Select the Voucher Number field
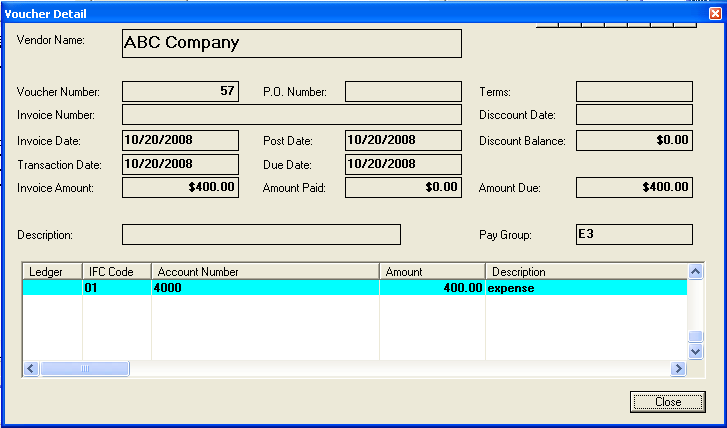 tap(180, 92)
